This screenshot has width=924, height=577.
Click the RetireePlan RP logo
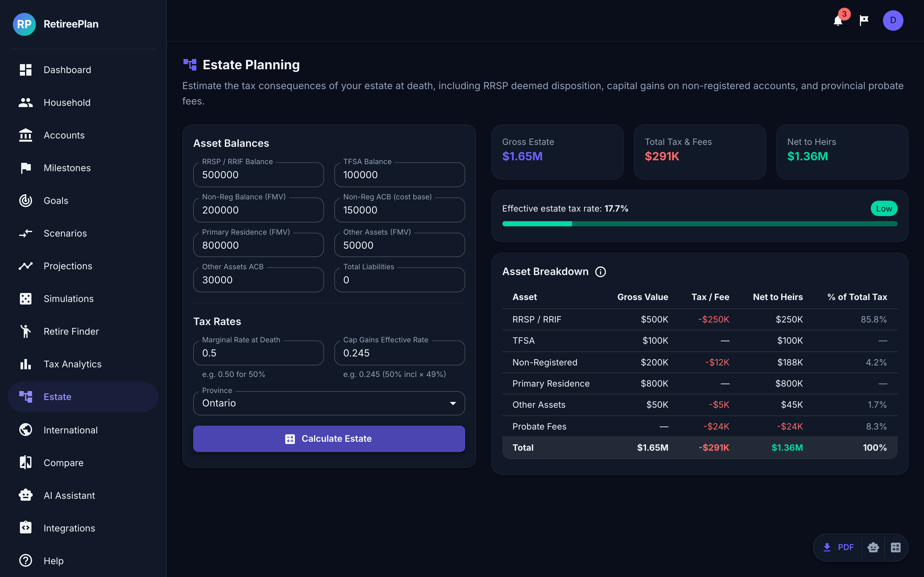point(24,24)
